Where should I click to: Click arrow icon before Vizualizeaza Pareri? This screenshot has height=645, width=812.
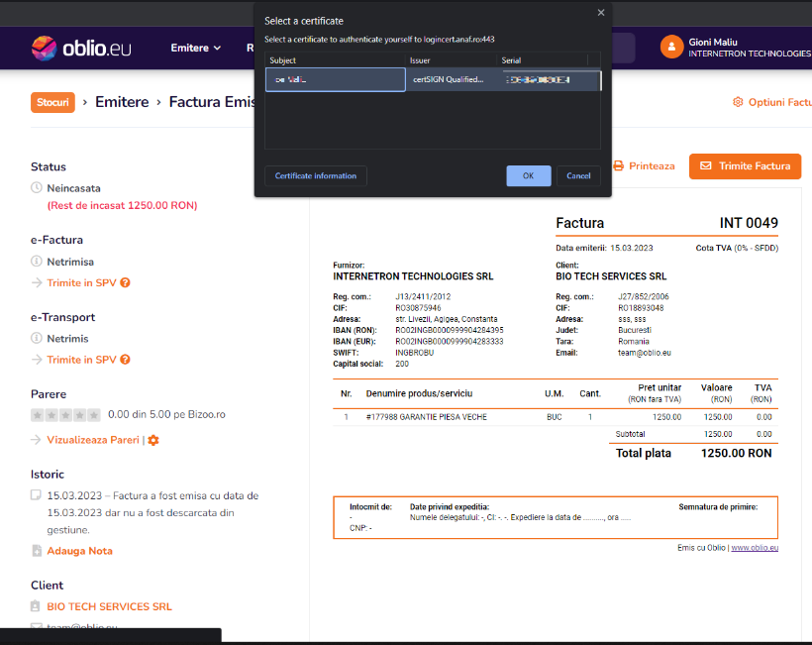click(x=37, y=440)
